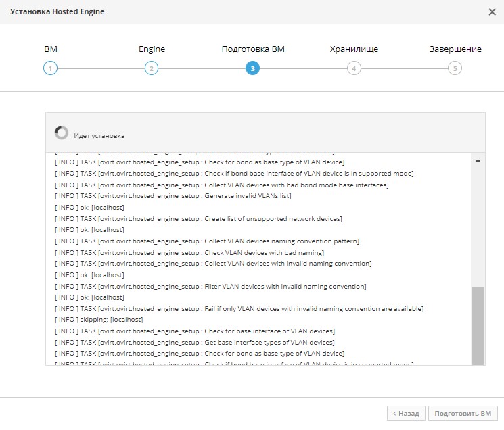Image resolution: width=504 pixels, height=430 pixels.
Task: Click the log scrollbar up arrow
Action: click(478, 160)
